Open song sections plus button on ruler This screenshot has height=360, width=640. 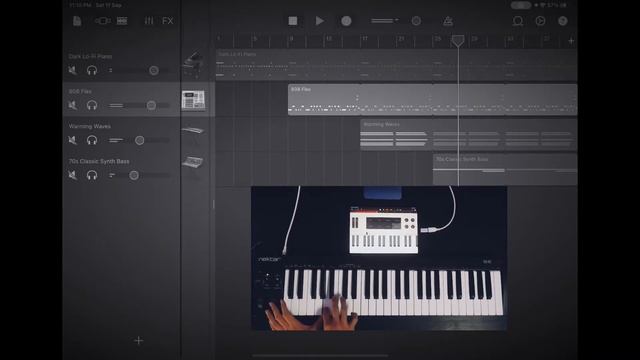[x=571, y=41]
